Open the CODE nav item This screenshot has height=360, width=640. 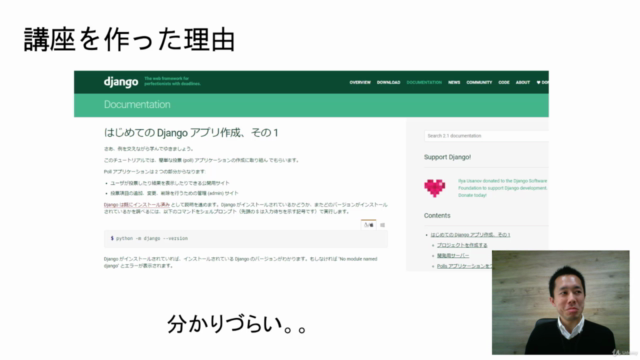coord(504,82)
